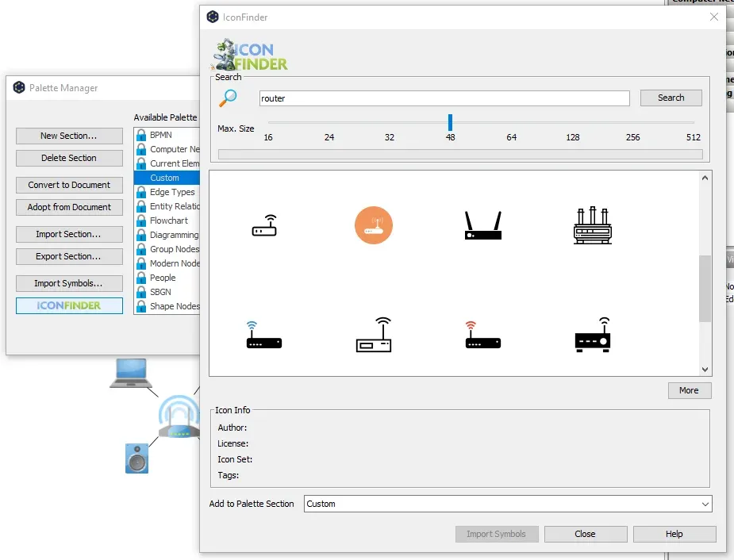This screenshot has height=560, width=734.
Task: Click Delete Section in Palette Manager
Action: click(x=69, y=158)
